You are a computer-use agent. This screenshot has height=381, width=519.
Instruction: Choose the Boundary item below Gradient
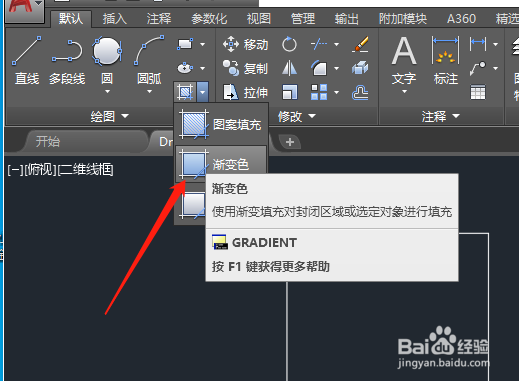pos(193,204)
